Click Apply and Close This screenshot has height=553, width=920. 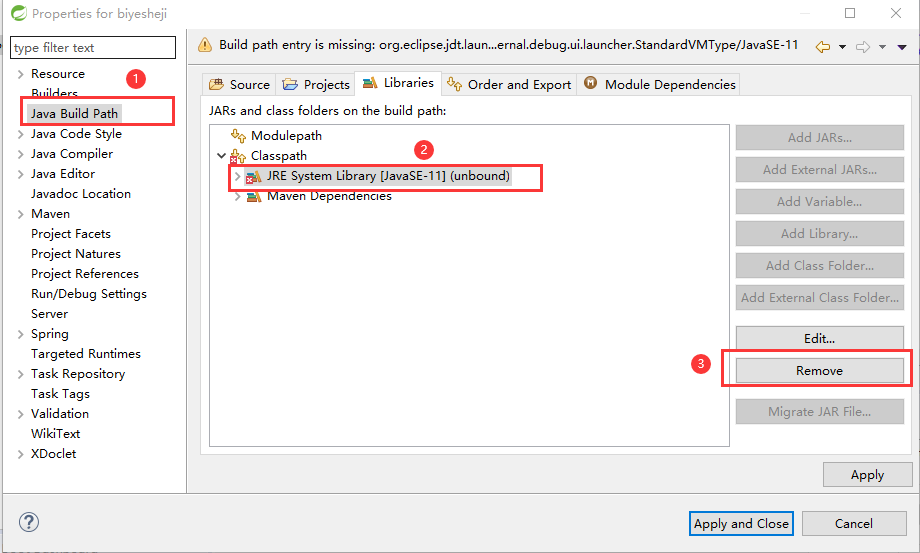pyautogui.click(x=741, y=524)
